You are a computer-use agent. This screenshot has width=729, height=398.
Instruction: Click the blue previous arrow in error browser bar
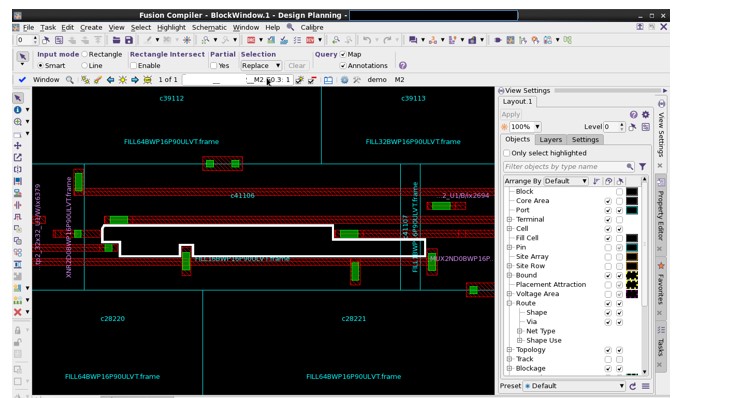tap(110, 80)
